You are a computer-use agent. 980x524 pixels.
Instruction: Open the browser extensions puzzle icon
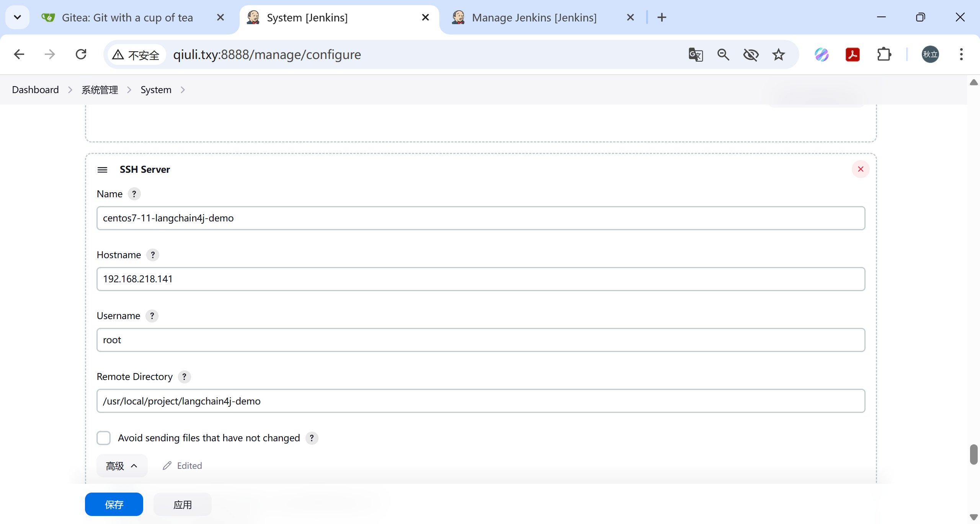(884, 54)
